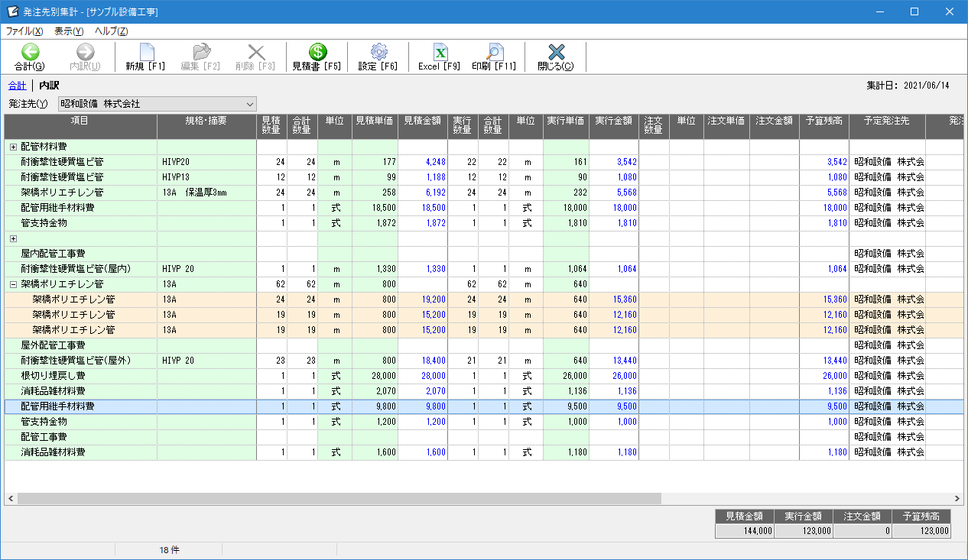968x560 pixels.
Task: Open the 発注先 dropdown list
Action: (158, 103)
